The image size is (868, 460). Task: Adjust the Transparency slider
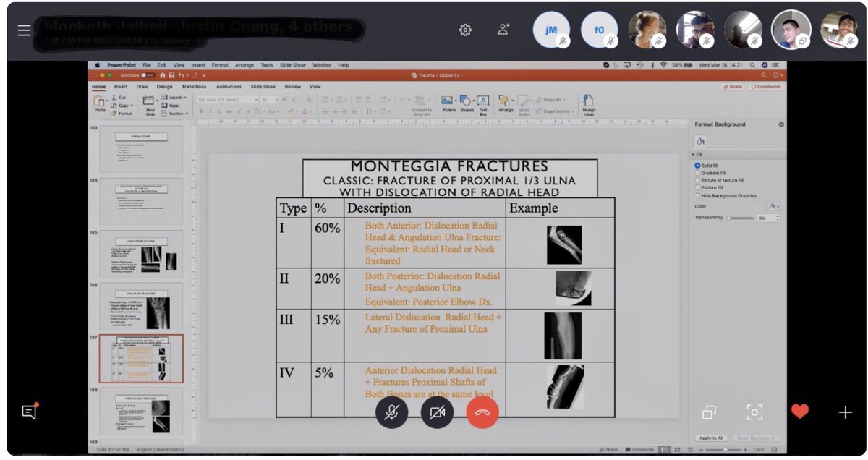741,218
